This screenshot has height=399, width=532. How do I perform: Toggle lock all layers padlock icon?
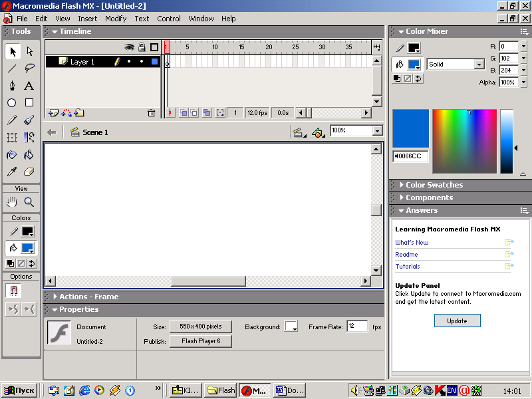pos(142,47)
